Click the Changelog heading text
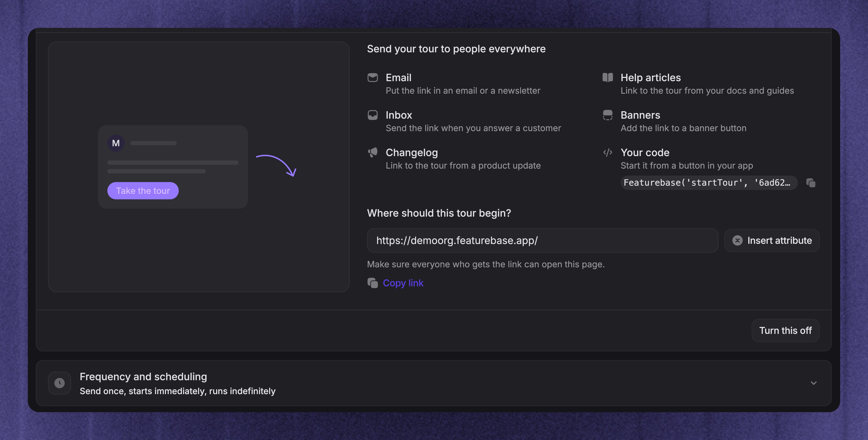868x440 pixels. (412, 153)
